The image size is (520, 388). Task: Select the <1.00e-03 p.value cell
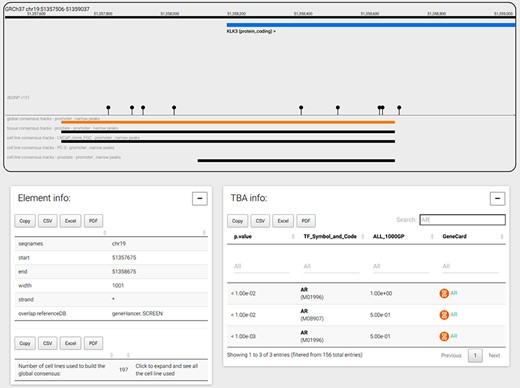(243, 336)
